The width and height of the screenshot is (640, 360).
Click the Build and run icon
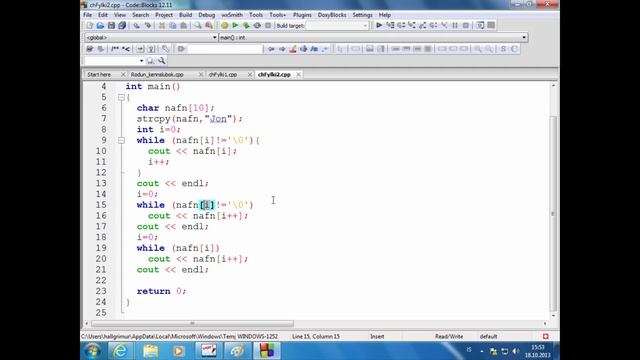pyautogui.click(x=246, y=25)
